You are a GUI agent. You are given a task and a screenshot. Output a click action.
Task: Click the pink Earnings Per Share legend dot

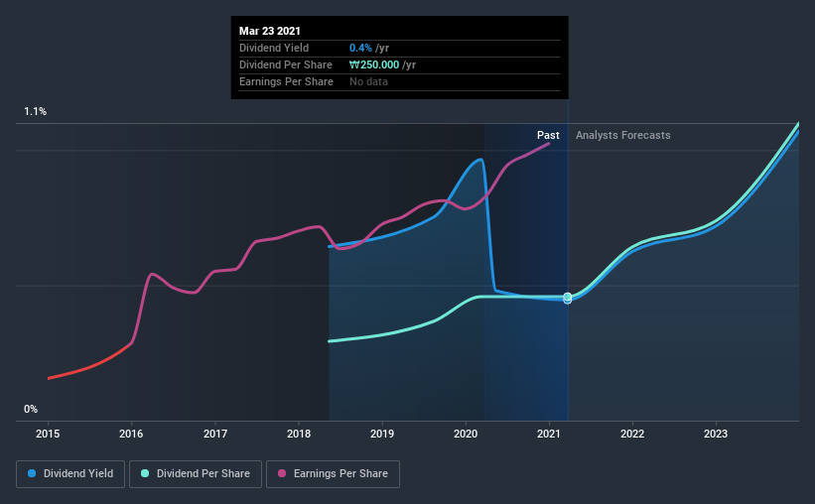(282, 473)
